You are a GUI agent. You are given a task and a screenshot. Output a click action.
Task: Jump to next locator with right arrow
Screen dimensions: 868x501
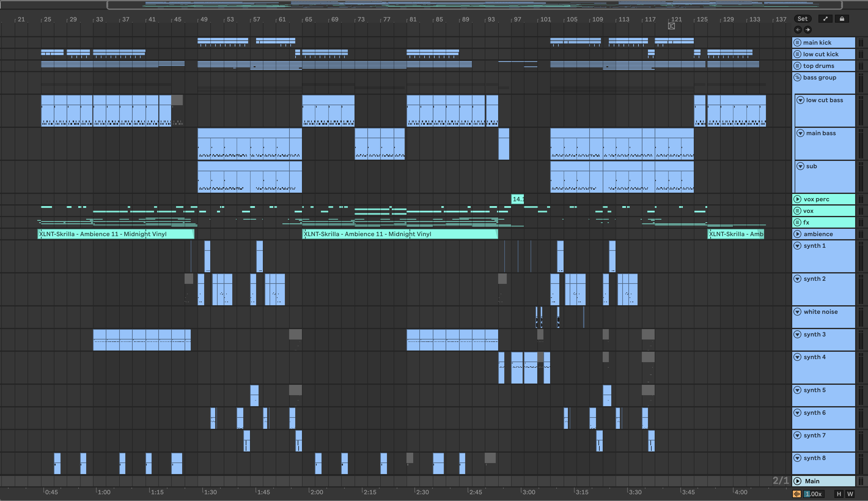[807, 30]
